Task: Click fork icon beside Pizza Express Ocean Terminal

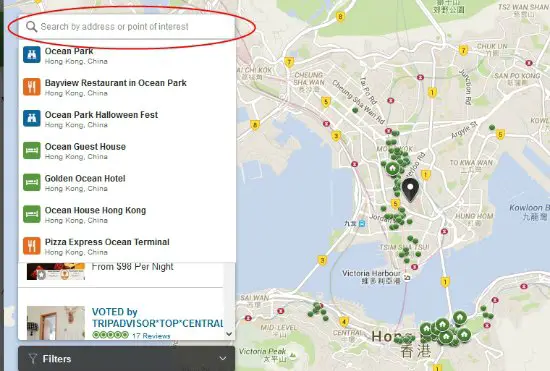Action: click(32, 245)
